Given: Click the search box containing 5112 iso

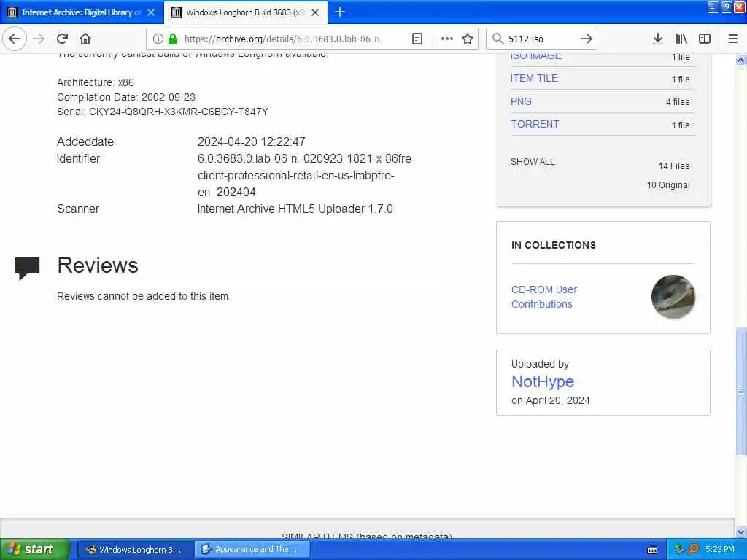Looking at the screenshot, I should click(541, 39).
